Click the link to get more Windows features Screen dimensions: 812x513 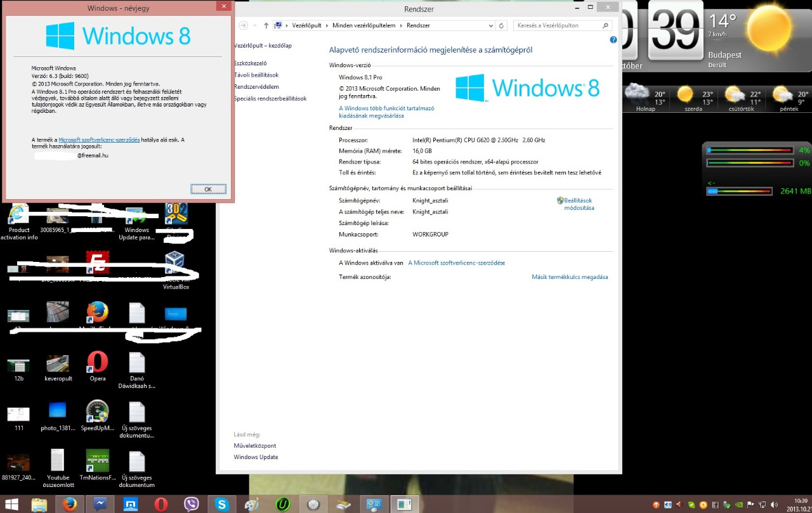point(387,112)
